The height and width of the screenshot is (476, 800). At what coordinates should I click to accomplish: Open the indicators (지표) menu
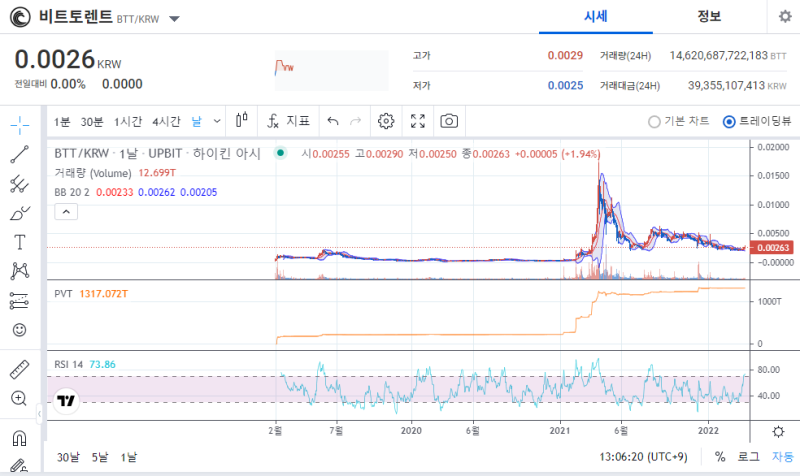pyautogui.click(x=289, y=121)
